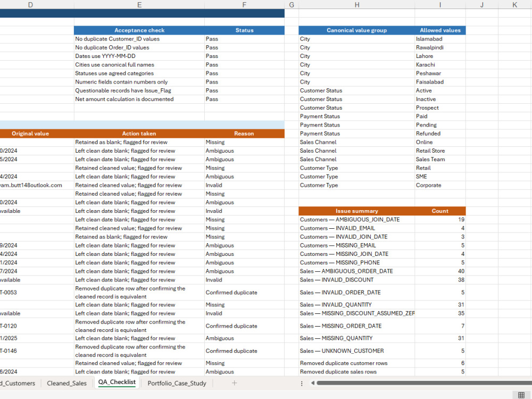Open the sheet tab options menu (three dots)

click(302, 384)
